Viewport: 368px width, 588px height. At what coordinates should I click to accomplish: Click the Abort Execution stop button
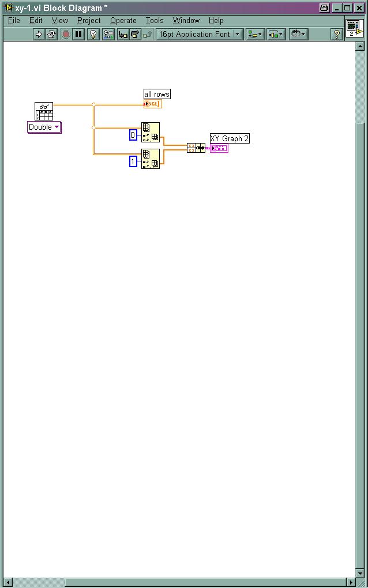pos(66,35)
